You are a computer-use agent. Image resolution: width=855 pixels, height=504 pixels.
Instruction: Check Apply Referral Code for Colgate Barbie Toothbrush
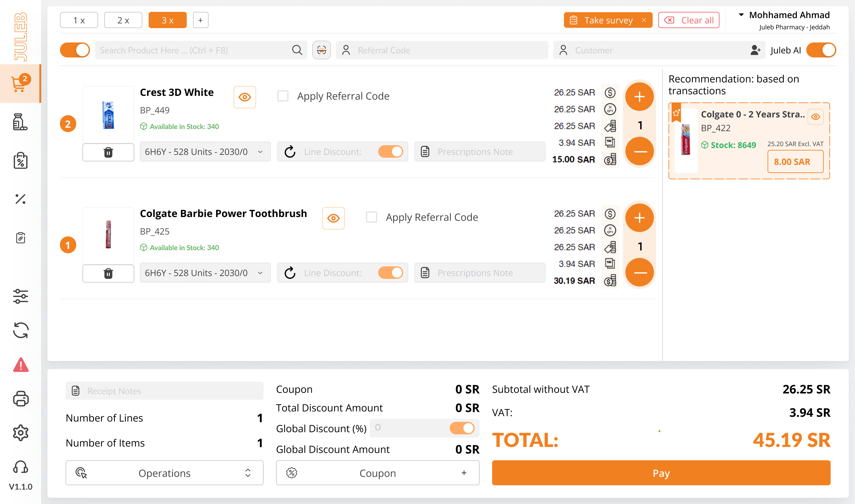[x=372, y=217]
